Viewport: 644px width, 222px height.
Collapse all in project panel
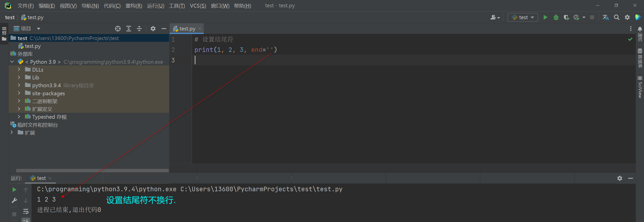139,29
